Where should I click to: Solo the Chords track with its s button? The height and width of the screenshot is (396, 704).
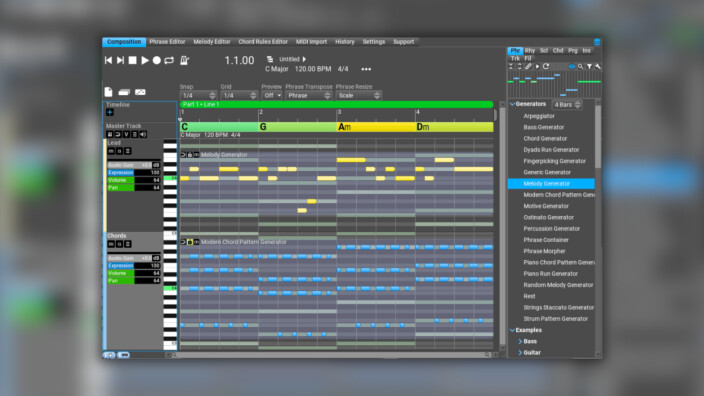point(119,244)
